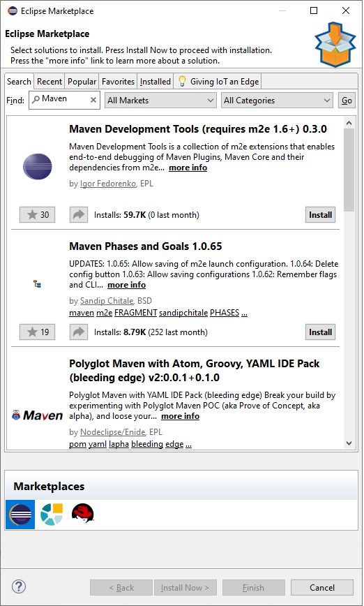The height and width of the screenshot is (606, 364).
Task: Install Maven Development Tools
Action: tap(320, 215)
